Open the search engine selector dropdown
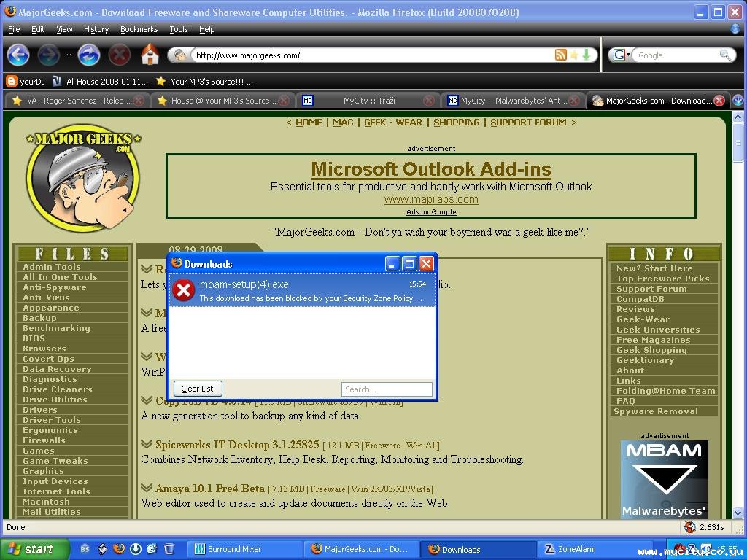Viewport: 747px width, 560px height. coord(622,55)
